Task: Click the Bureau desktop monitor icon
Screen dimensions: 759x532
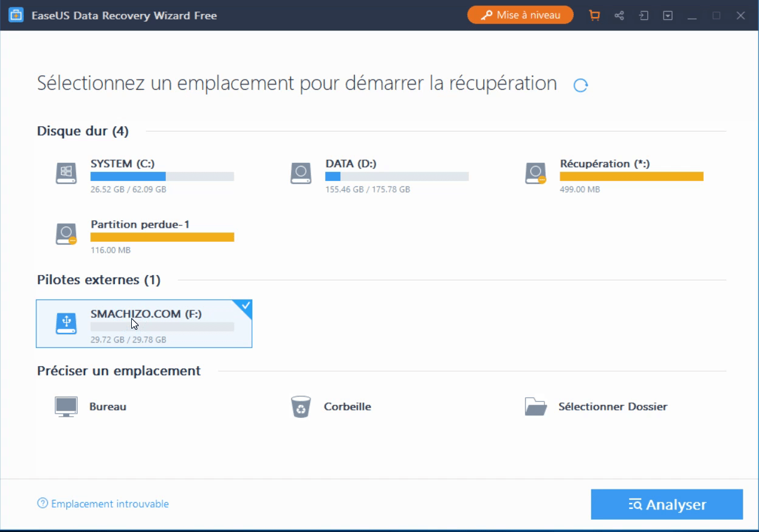Action: click(66, 406)
